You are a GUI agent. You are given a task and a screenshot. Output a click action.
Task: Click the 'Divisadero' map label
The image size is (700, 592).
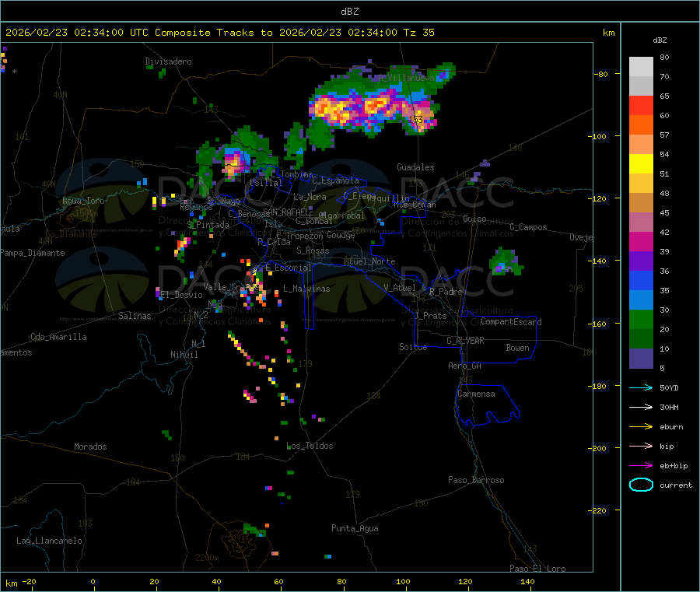coord(168,61)
